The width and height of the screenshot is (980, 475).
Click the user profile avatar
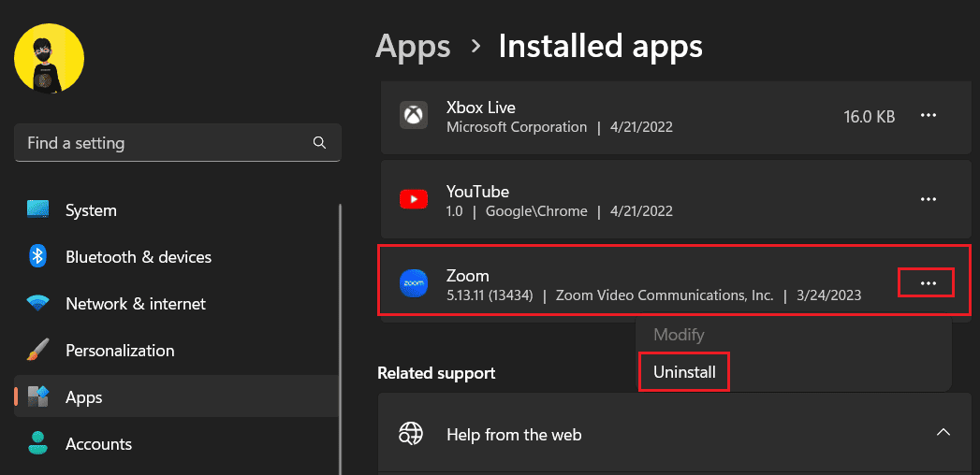click(x=50, y=59)
